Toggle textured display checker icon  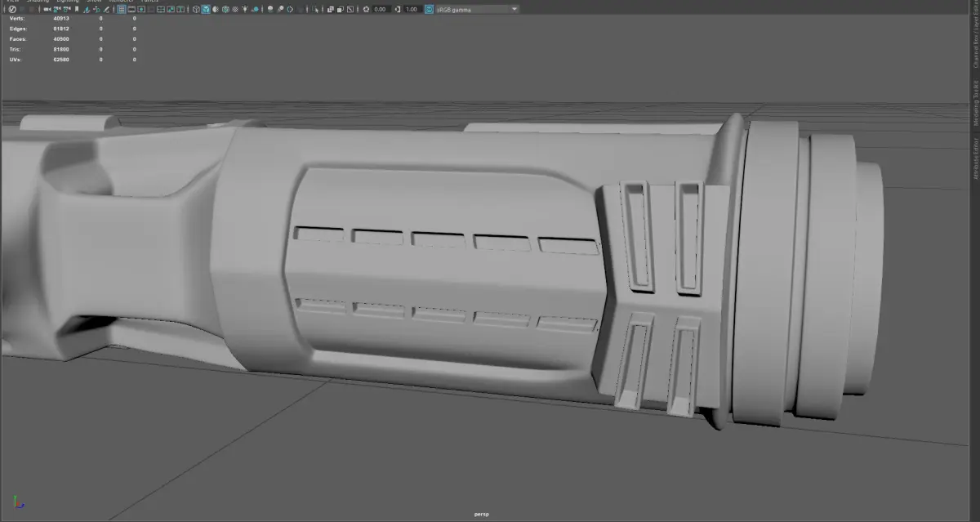pyautogui.click(x=235, y=9)
